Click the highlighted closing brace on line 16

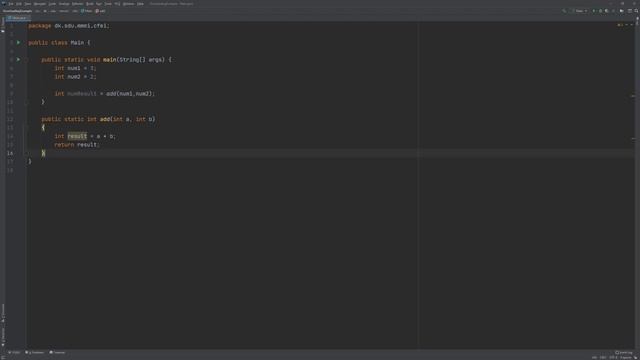pos(43,153)
